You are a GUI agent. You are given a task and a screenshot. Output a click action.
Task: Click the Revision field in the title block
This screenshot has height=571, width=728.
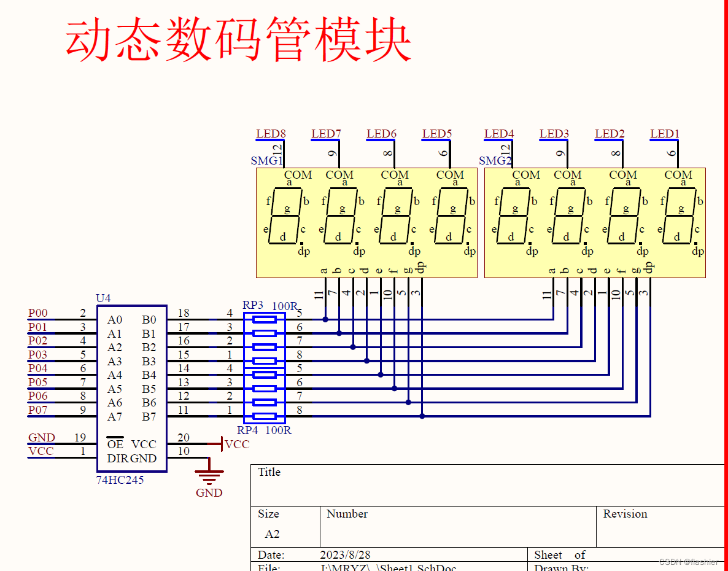point(660,526)
